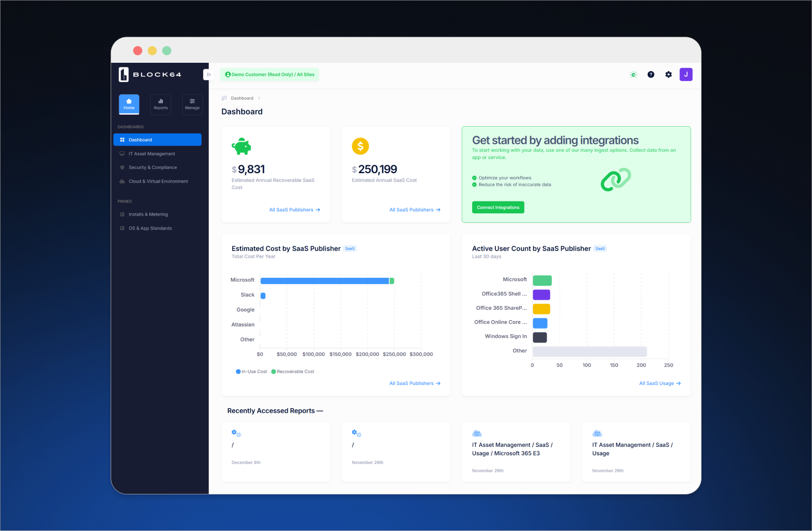Open the Demo Customer site selector
This screenshot has width=812, height=531.
point(269,74)
